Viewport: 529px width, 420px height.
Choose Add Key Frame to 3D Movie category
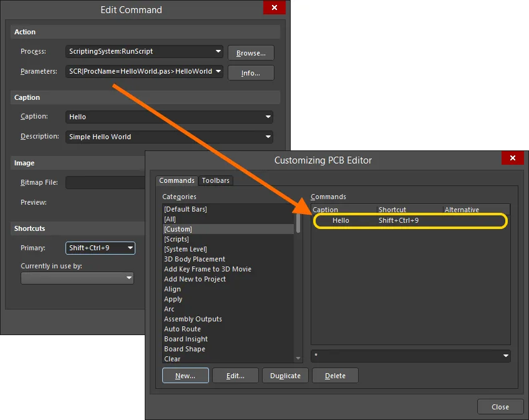(x=228, y=269)
